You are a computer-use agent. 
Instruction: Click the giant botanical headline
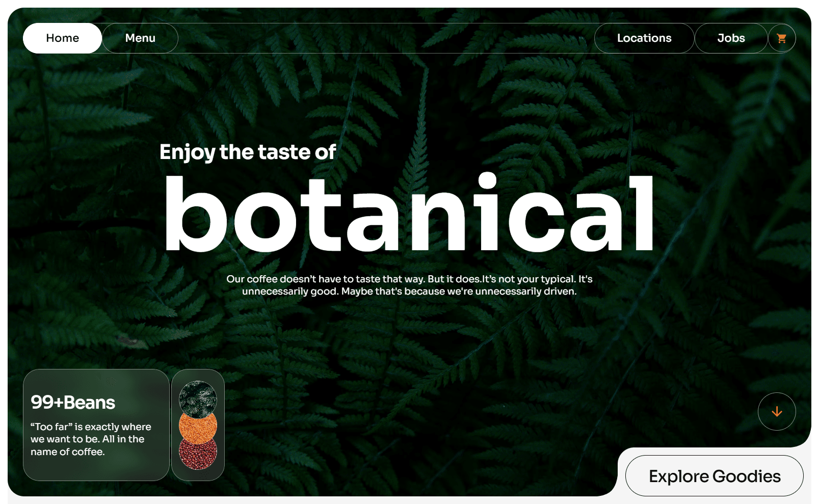(x=411, y=214)
